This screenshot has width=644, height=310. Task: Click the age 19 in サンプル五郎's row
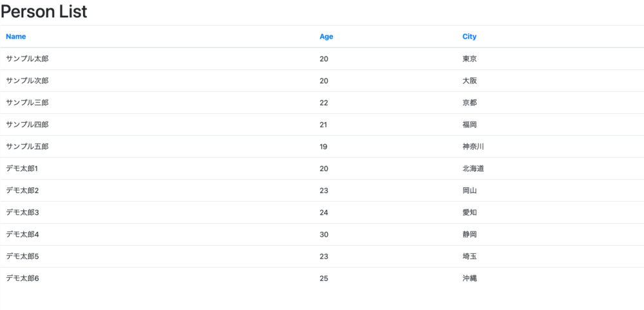323,147
